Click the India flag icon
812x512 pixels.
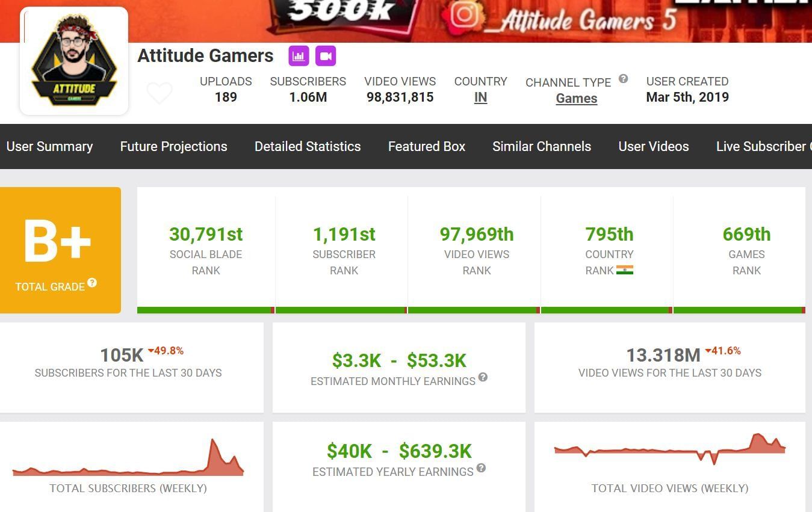625,270
